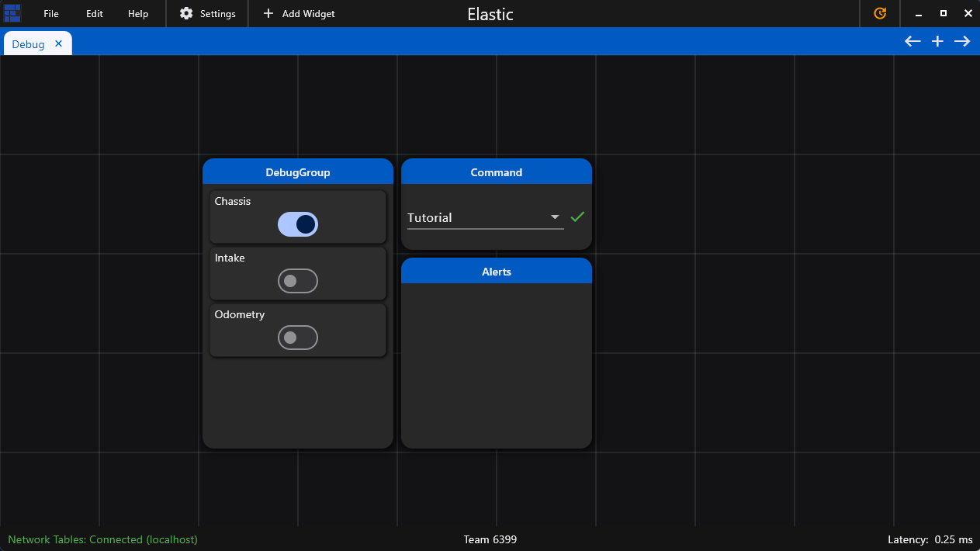Disable the Chassis toggle switch
This screenshot has width=980, height=551.
(x=298, y=224)
